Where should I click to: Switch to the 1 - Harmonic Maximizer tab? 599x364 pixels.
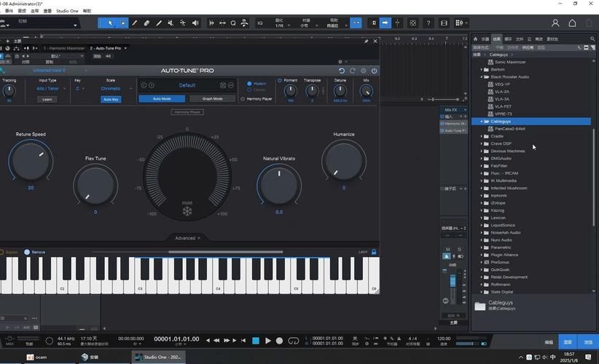click(64, 49)
